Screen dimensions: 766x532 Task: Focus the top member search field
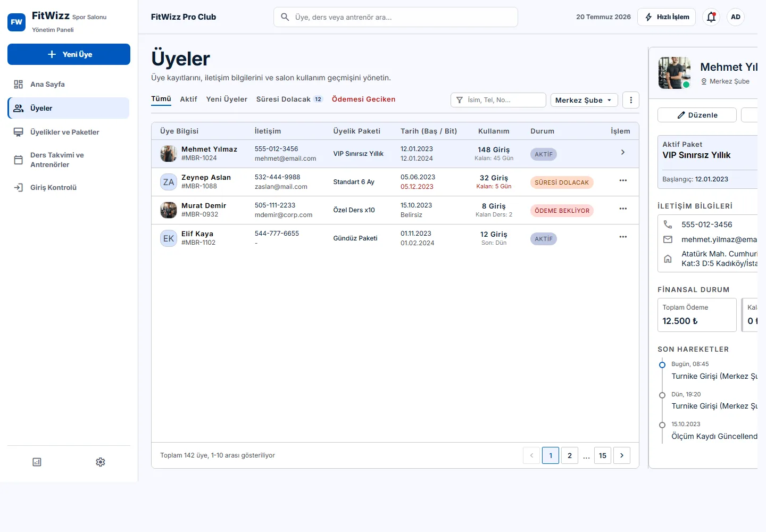(396, 17)
